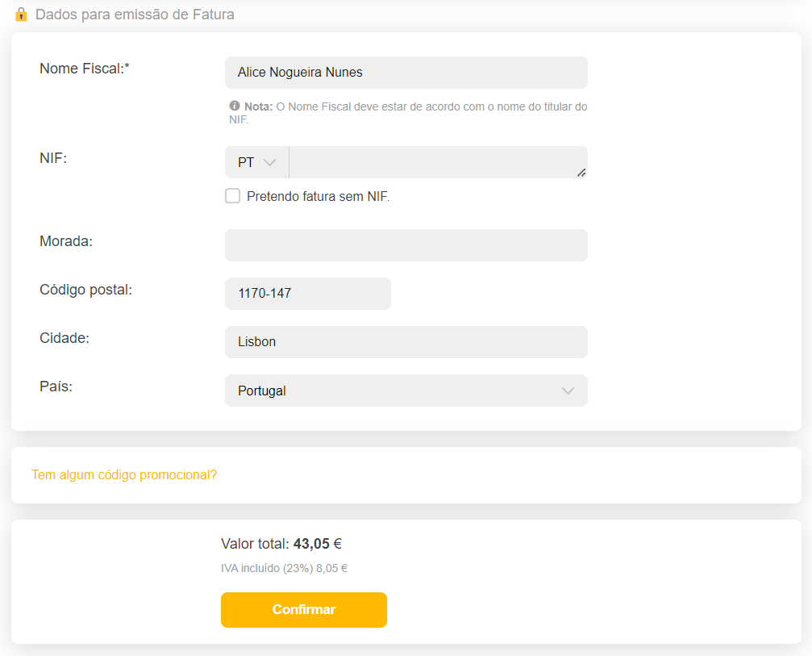
Task: Expand the País dropdown showing Portugal
Action: pyautogui.click(x=406, y=391)
